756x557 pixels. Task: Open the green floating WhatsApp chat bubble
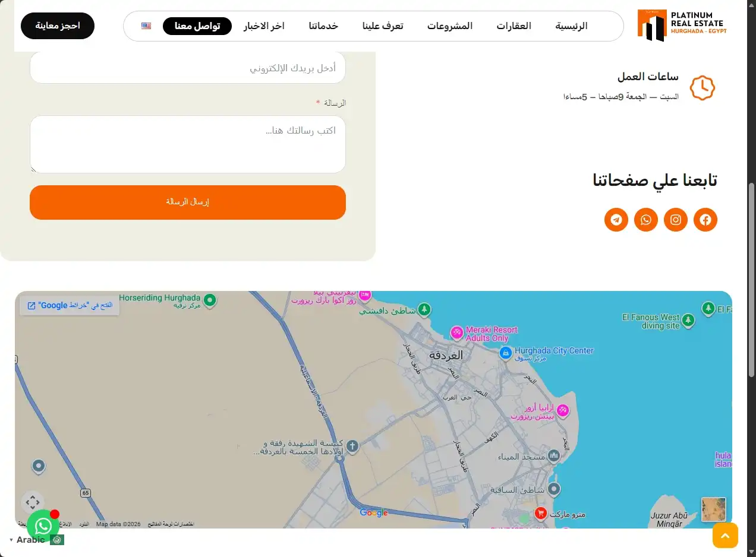pyautogui.click(x=43, y=526)
